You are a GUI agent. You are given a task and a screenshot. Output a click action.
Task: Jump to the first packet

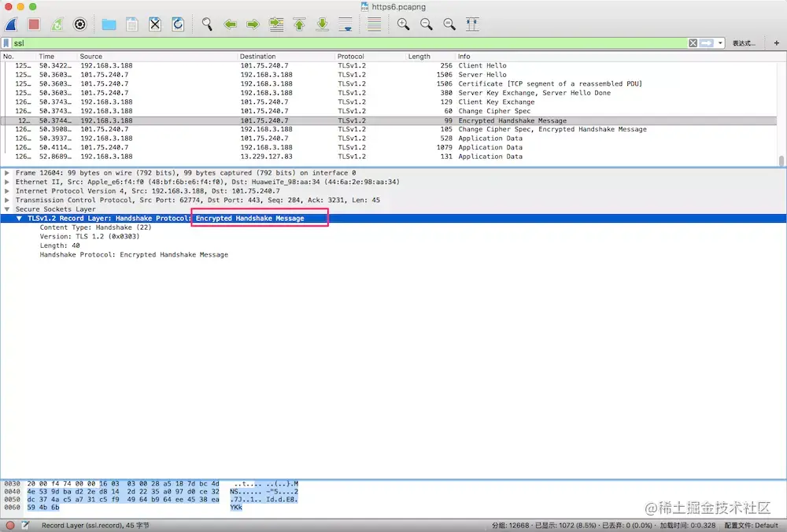click(x=299, y=24)
